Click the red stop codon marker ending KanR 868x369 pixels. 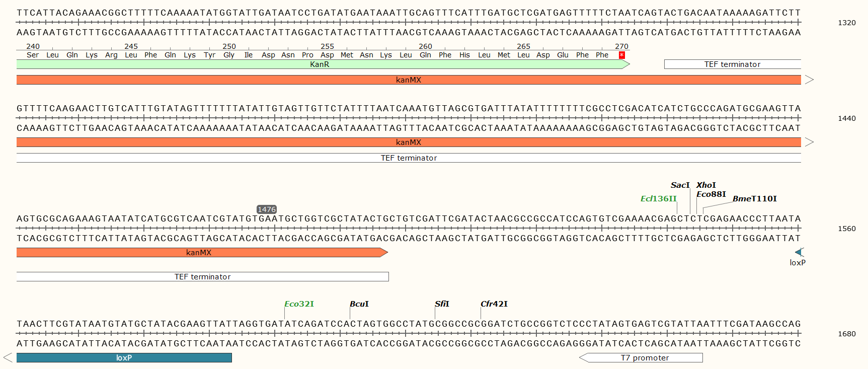(x=621, y=55)
